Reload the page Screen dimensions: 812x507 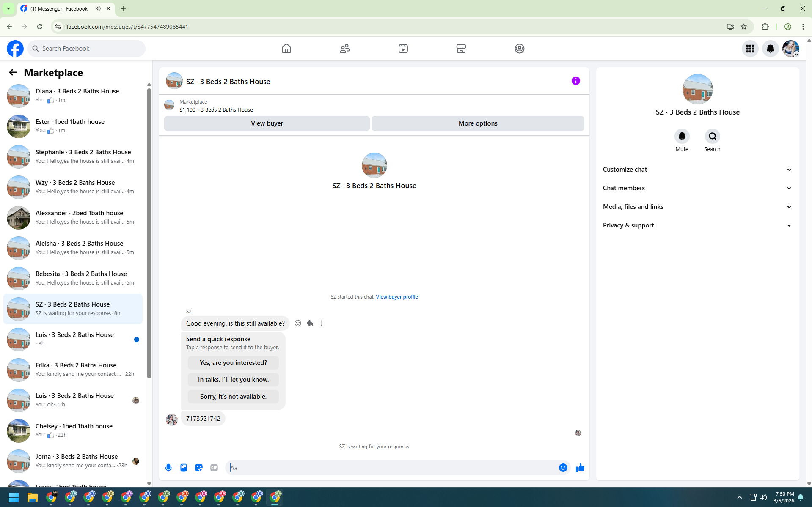pyautogui.click(x=40, y=27)
